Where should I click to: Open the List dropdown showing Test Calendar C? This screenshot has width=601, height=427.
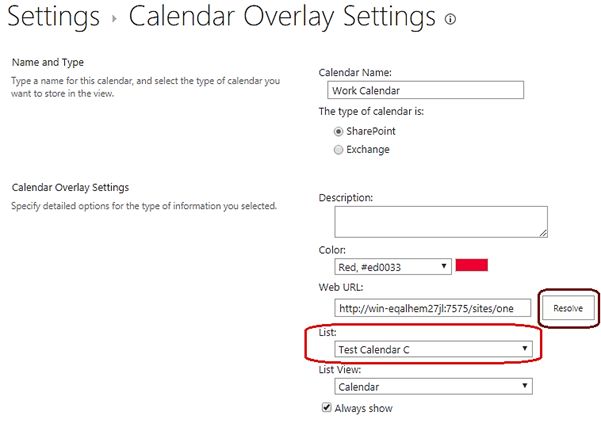click(434, 349)
